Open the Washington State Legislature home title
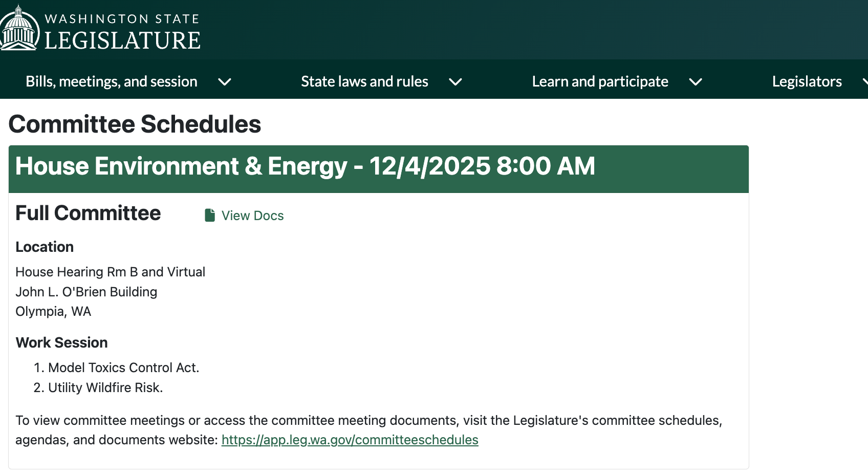The image size is (868, 474). (122, 33)
